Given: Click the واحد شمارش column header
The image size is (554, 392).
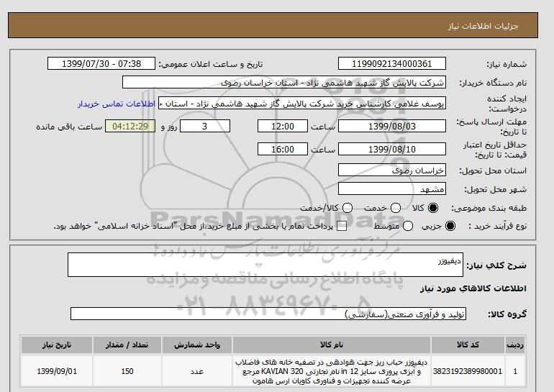Looking at the screenshot, I should coord(197,345).
